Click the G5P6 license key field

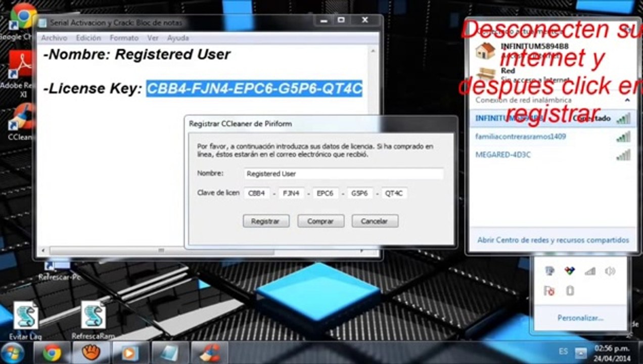pos(359,193)
